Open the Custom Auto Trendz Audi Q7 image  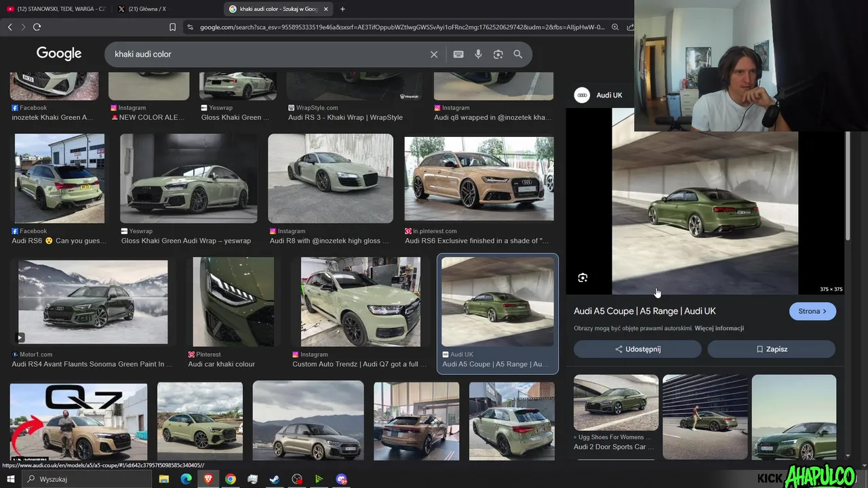coord(360,302)
